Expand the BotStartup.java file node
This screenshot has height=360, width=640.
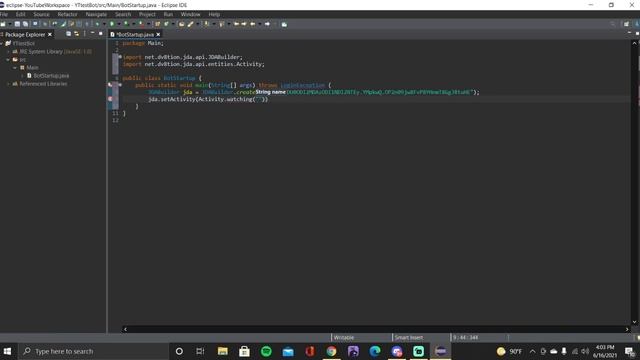pyautogui.click(x=22, y=76)
